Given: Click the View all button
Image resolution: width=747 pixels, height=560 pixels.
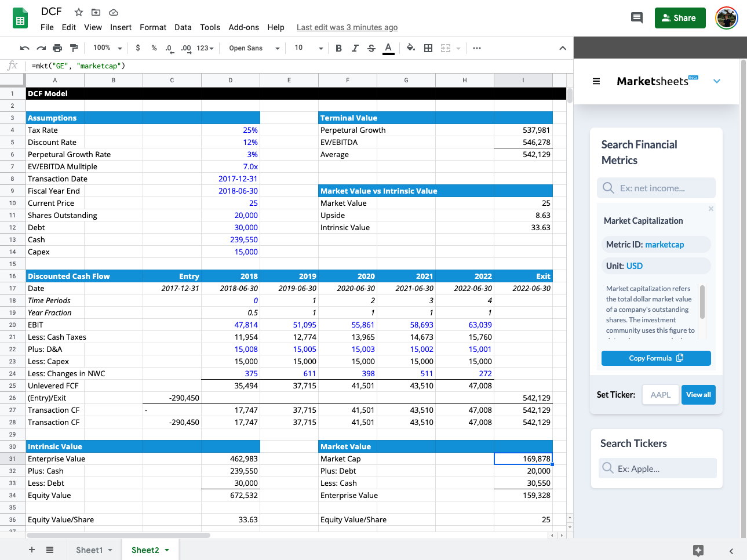Looking at the screenshot, I should point(698,395).
